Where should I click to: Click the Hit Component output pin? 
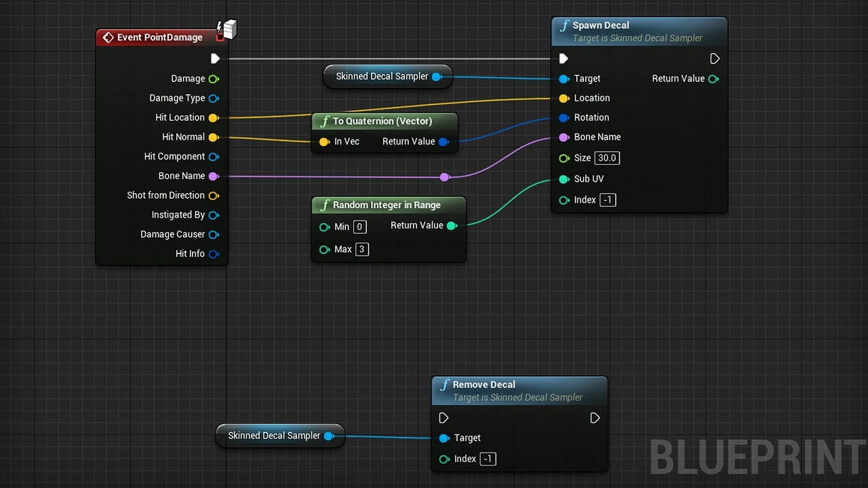tap(214, 157)
